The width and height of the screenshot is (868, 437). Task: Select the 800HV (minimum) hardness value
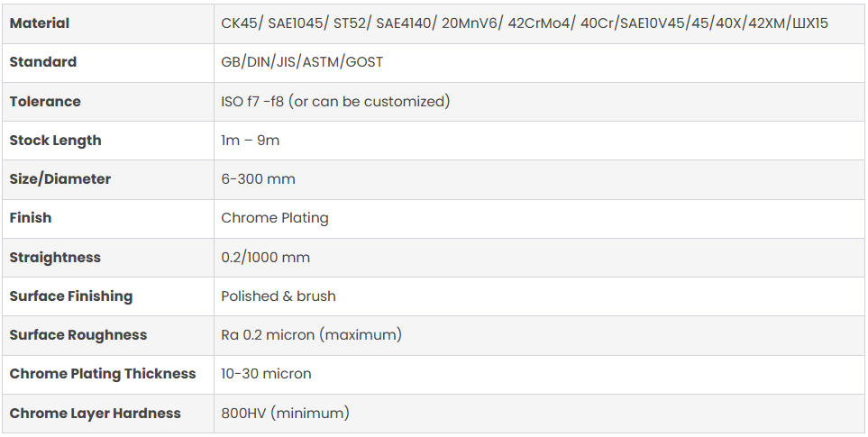point(285,414)
